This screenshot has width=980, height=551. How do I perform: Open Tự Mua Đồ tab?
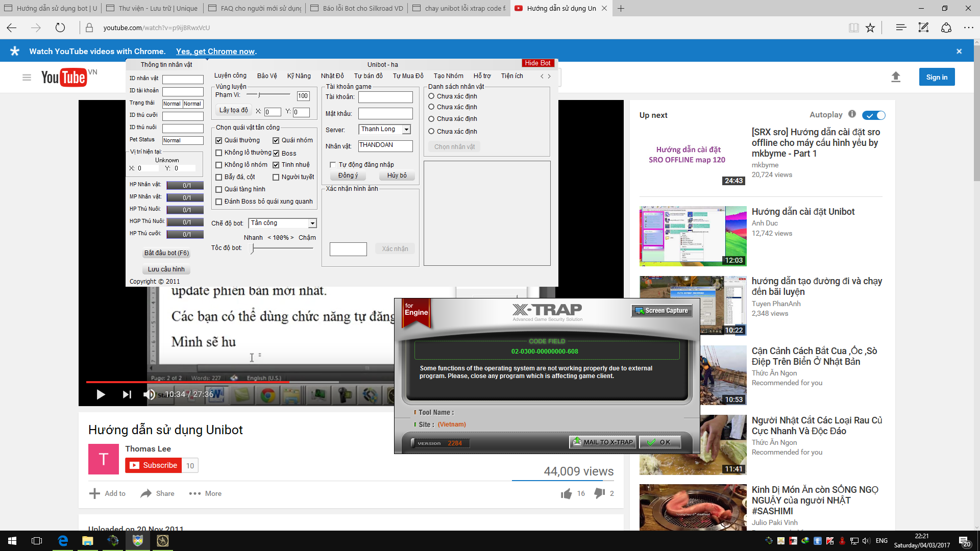click(x=408, y=76)
